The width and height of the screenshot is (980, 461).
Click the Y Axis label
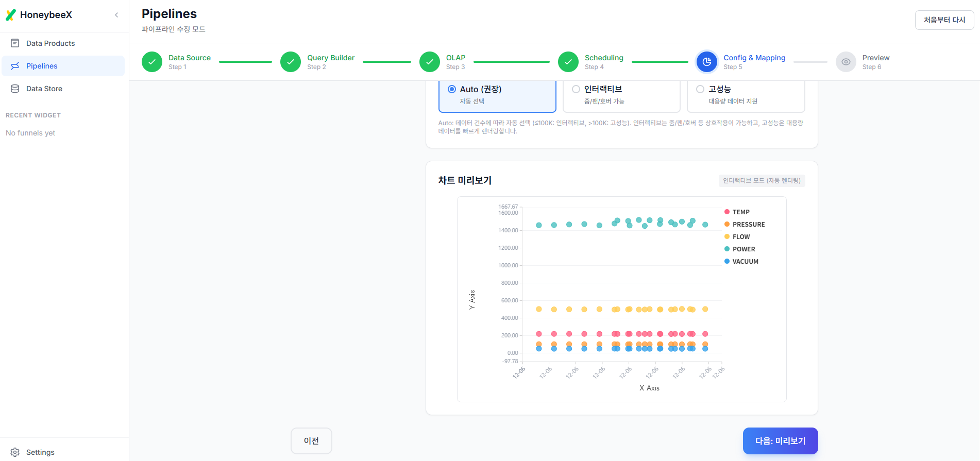tap(472, 300)
